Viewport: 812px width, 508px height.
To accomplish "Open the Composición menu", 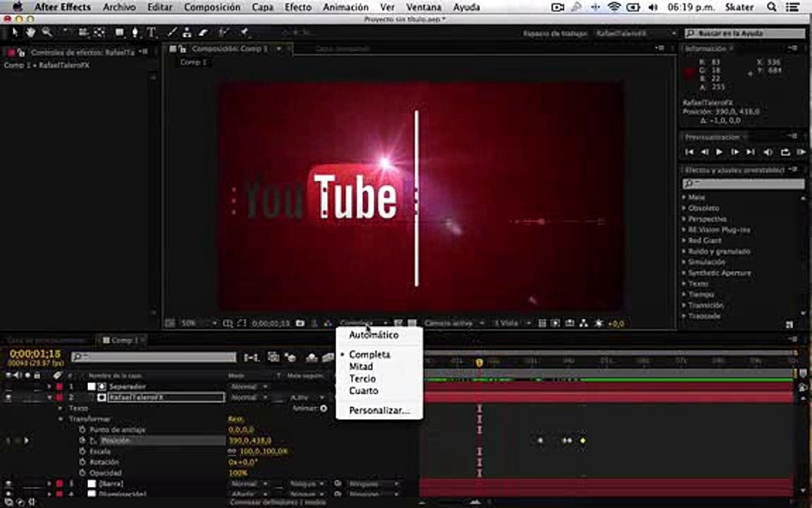I will click(212, 7).
